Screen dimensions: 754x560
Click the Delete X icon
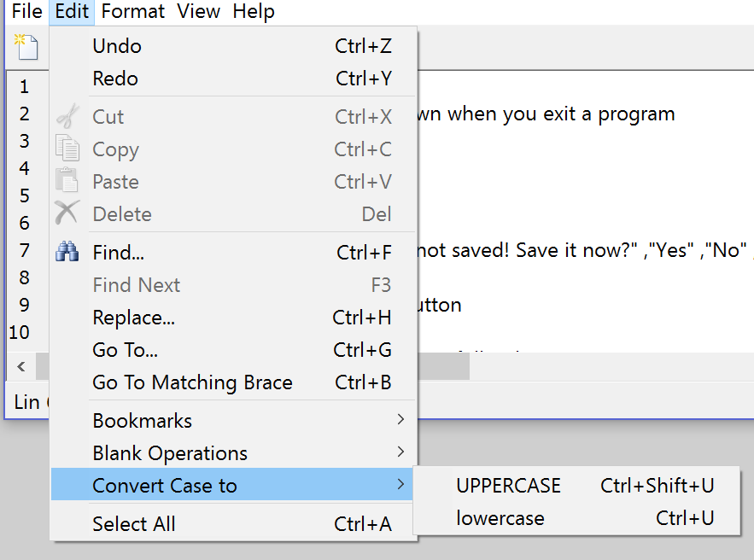(67, 213)
